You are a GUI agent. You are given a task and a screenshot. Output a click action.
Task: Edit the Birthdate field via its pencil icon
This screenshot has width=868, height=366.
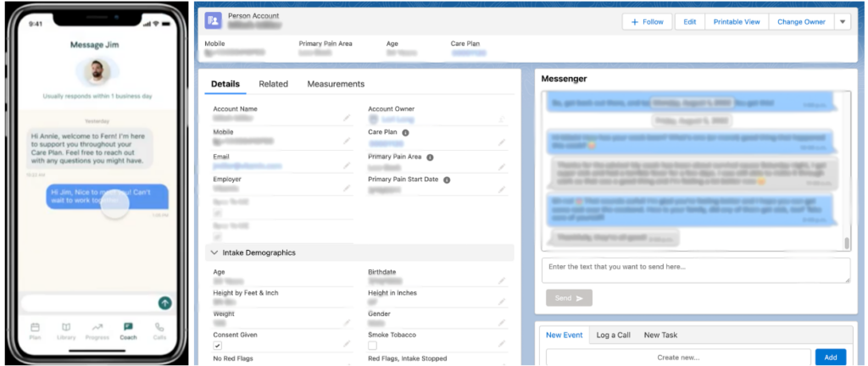click(502, 281)
